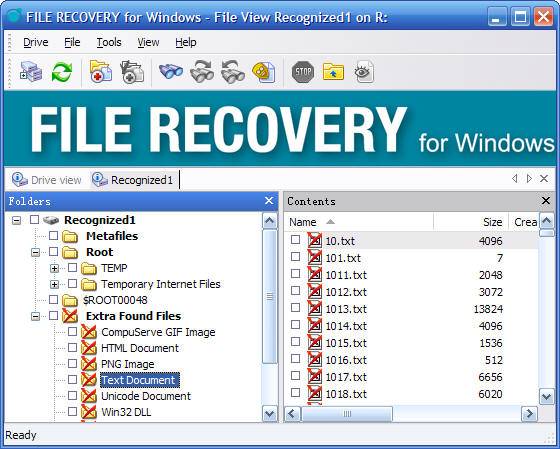
Task: Click the find previous binoculars icon
Action: [232, 72]
